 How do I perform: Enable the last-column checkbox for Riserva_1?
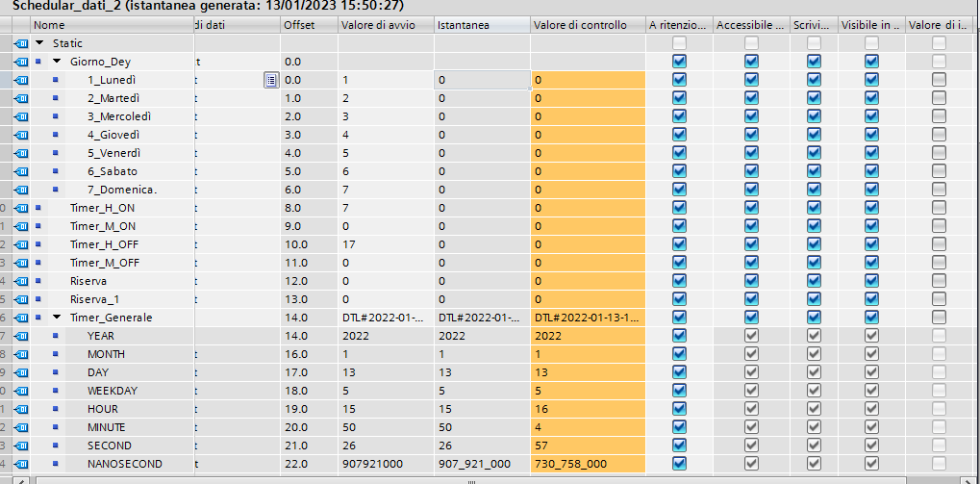coord(938,299)
